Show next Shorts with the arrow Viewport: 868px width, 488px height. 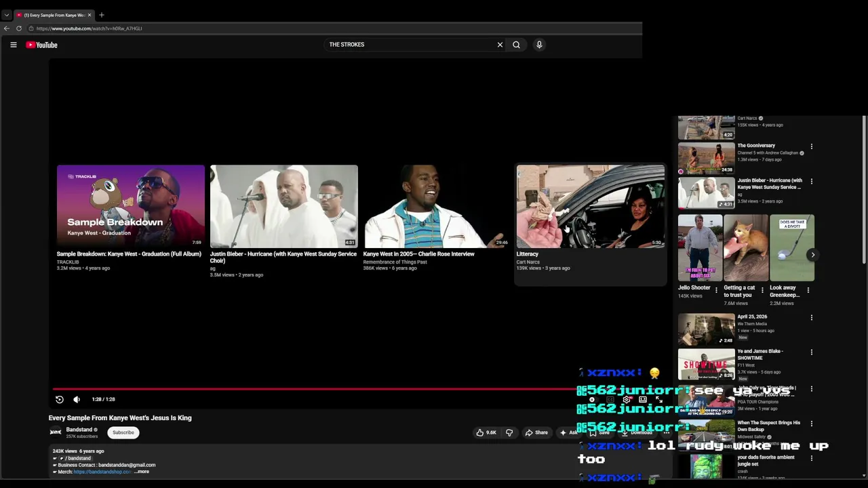point(812,255)
